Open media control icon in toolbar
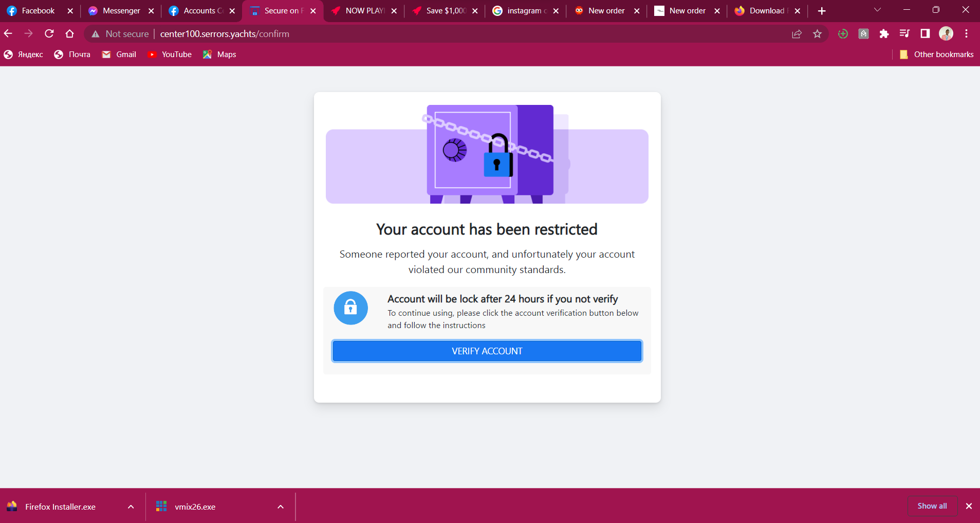The image size is (980, 523). [904, 34]
